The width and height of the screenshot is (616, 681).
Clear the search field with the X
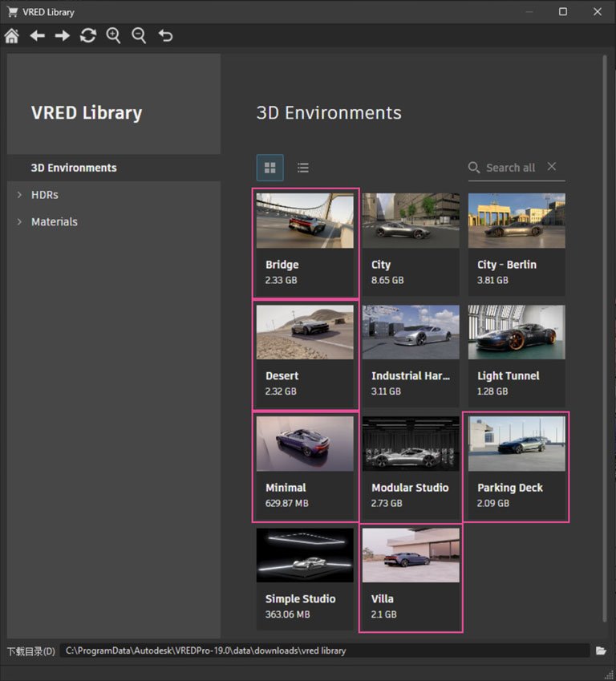(552, 166)
